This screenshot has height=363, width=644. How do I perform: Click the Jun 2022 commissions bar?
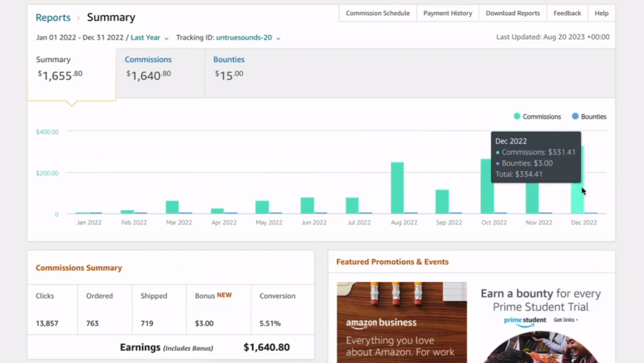pos(307,206)
